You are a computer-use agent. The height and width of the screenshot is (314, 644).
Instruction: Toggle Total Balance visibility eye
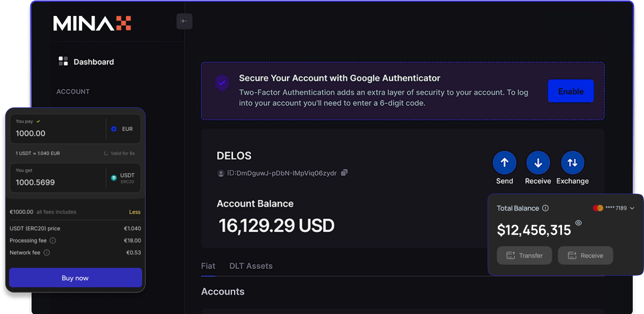coord(579,223)
